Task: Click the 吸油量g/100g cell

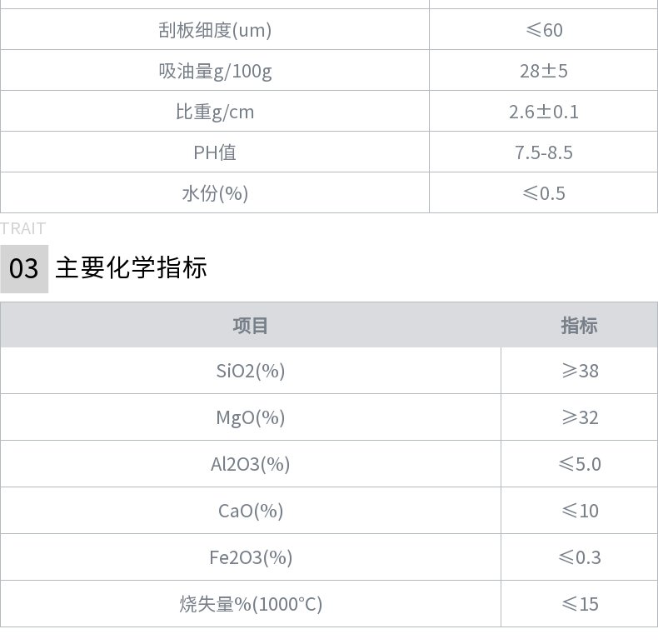Action: click(215, 71)
